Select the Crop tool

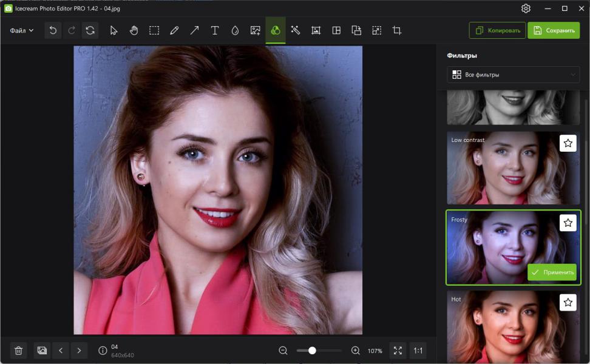[397, 30]
